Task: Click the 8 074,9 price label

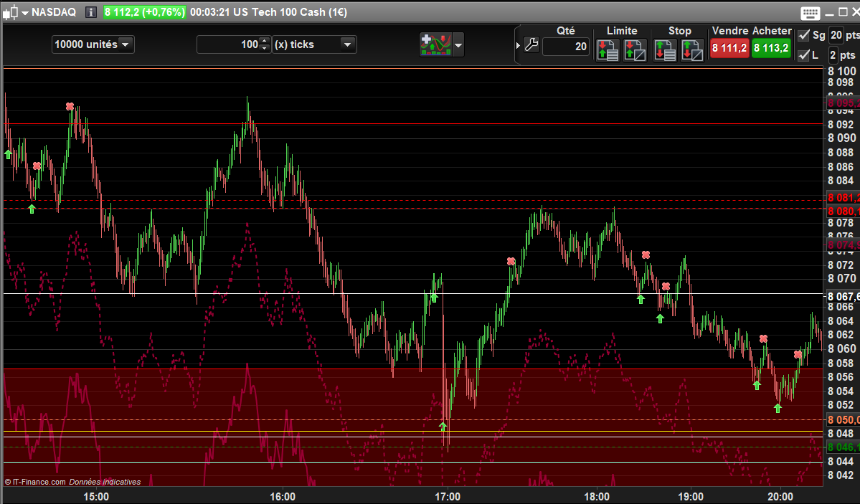Action: [x=843, y=245]
